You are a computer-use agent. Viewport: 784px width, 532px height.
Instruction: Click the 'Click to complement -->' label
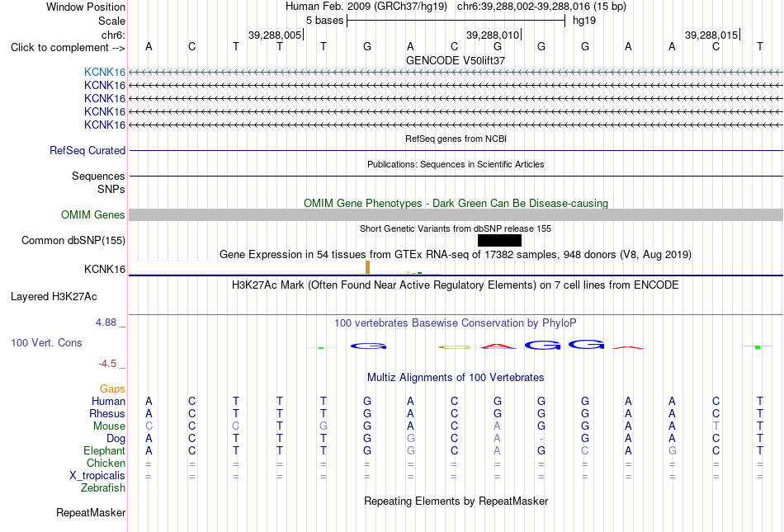[x=68, y=48]
